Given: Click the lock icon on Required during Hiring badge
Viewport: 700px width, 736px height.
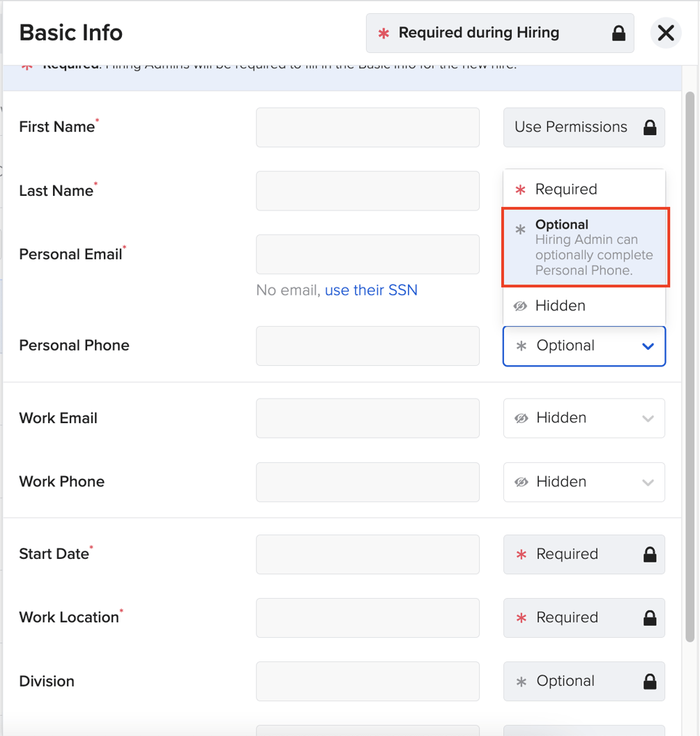Looking at the screenshot, I should (618, 33).
